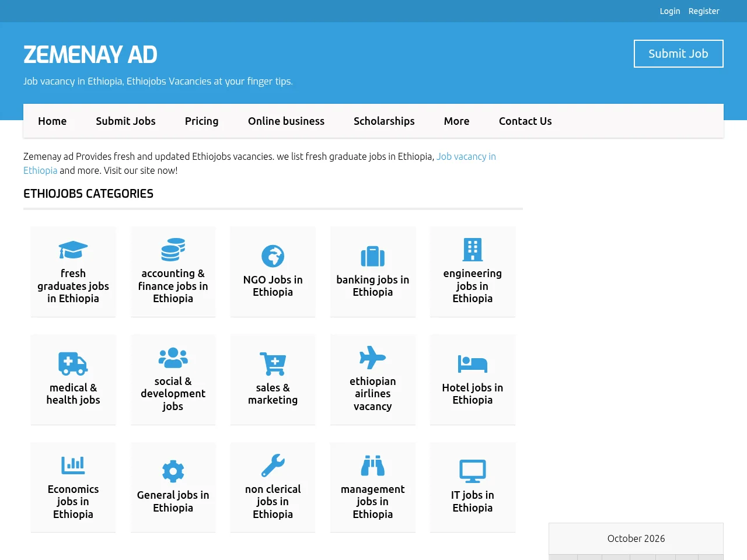Click the Submit Job button

679,54
